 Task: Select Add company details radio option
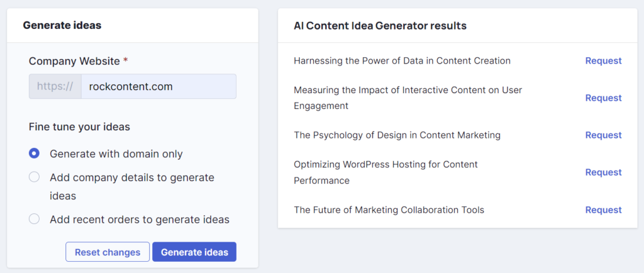(x=34, y=177)
